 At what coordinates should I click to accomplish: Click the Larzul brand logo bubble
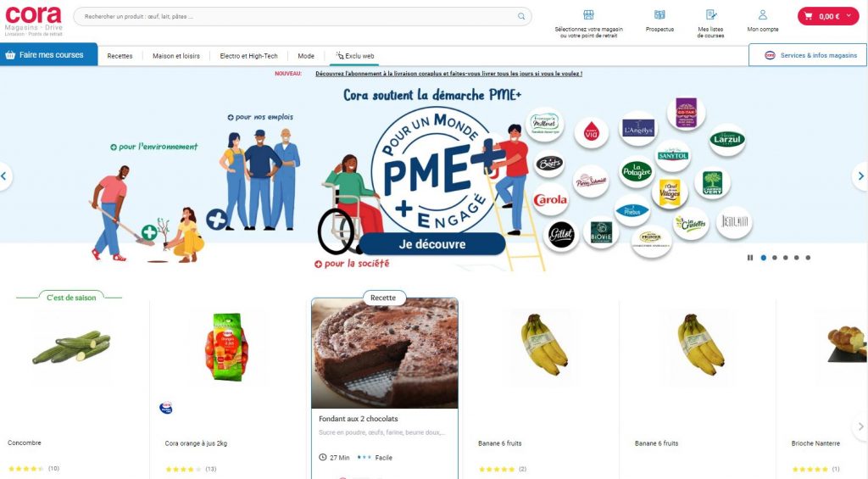coord(726,140)
